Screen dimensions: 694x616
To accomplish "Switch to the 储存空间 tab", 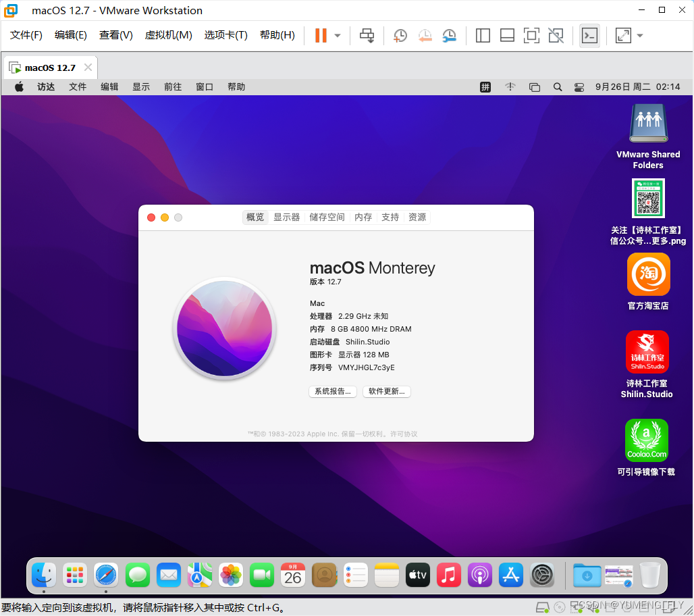I will click(x=327, y=217).
